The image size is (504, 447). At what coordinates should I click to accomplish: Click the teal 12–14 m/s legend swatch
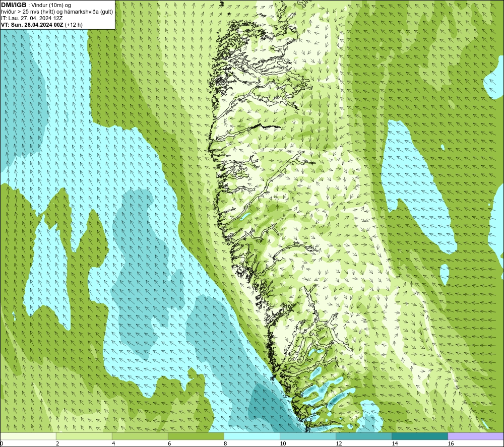pyautogui.click(x=363, y=436)
